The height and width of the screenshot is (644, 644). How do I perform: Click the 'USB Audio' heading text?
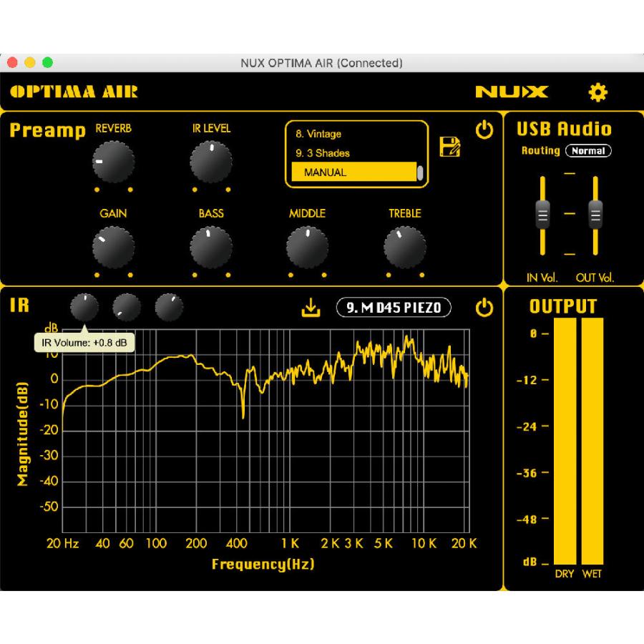pyautogui.click(x=564, y=129)
